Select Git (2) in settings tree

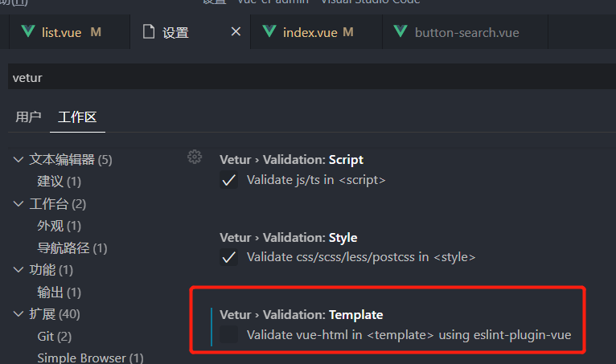click(x=55, y=337)
